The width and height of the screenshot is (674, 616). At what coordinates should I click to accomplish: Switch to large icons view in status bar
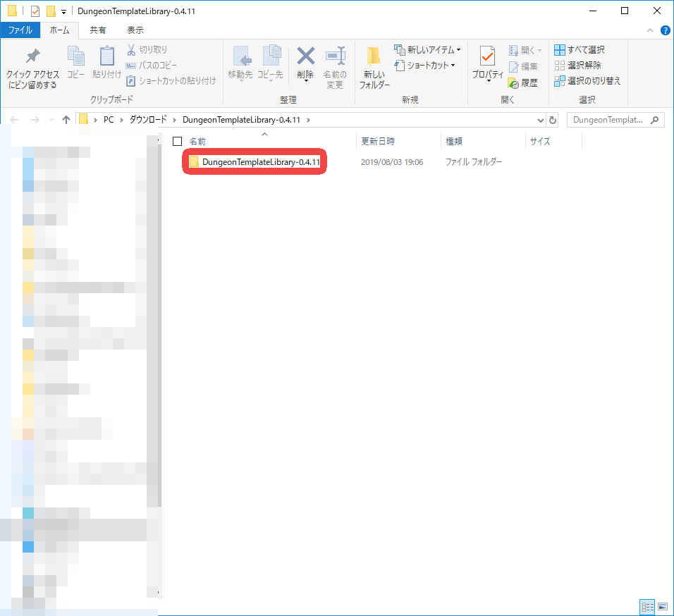(663, 607)
